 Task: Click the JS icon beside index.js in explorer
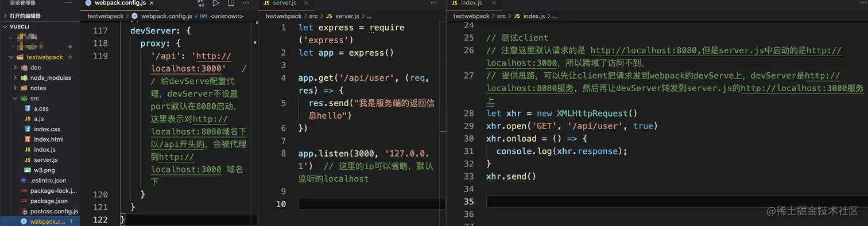click(28, 150)
